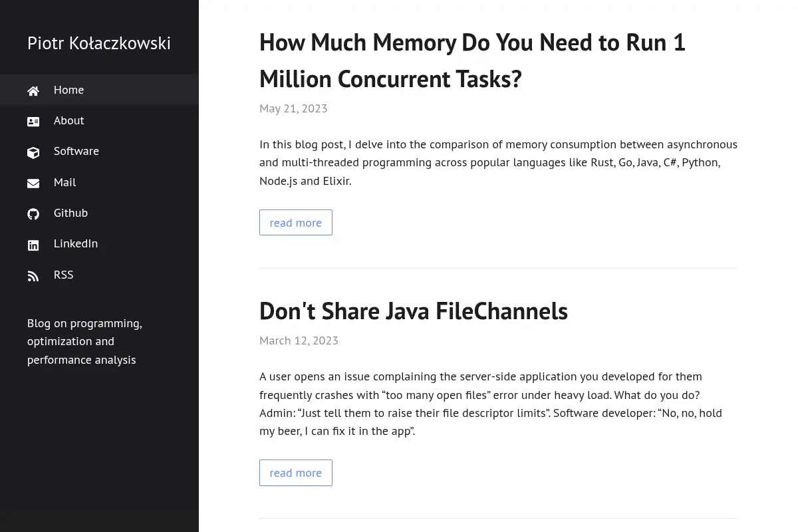Open the Don't Share Java FileChannels post
The width and height of the screenshot is (798, 532).
(x=414, y=311)
